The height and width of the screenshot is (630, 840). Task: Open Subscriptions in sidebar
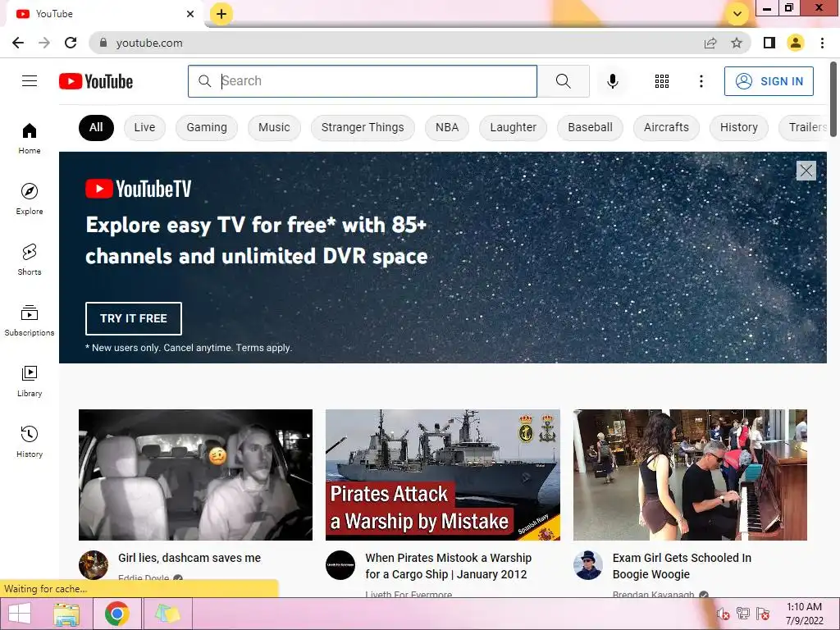click(x=30, y=321)
